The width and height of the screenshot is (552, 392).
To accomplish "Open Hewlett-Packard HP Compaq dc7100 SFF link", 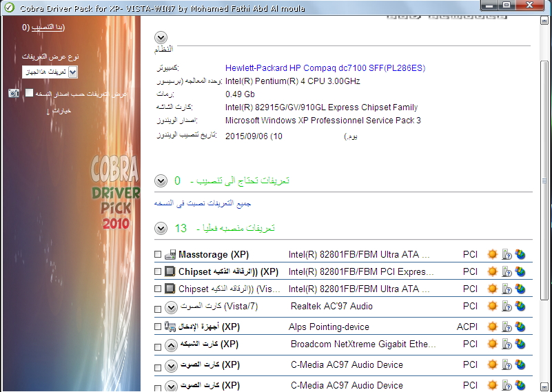I will [325, 68].
